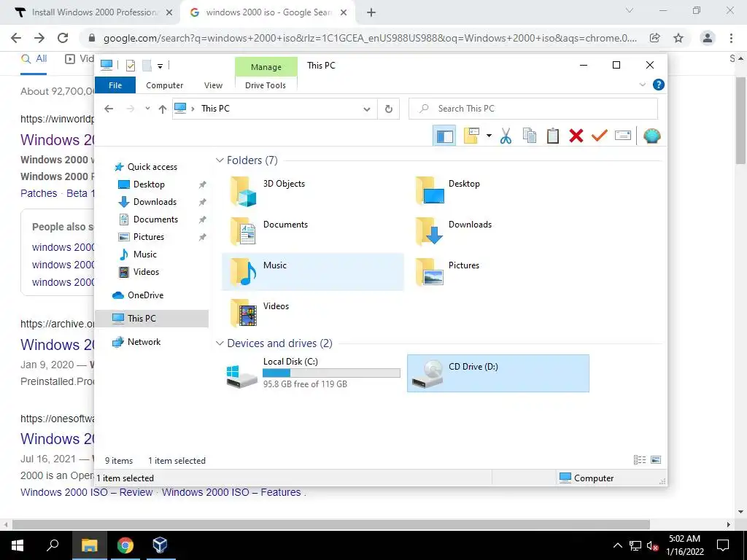Refresh the This PC view
Viewport: 747px width, 560px height.
pyautogui.click(x=389, y=109)
